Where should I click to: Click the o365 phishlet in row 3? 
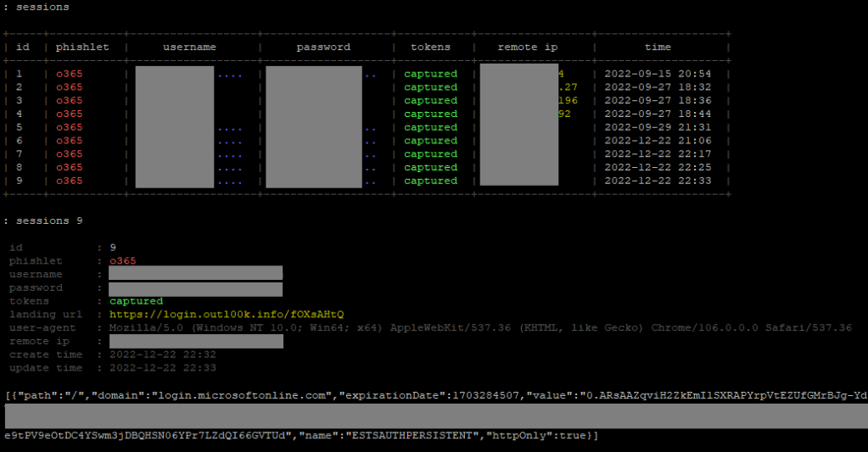click(70, 101)
